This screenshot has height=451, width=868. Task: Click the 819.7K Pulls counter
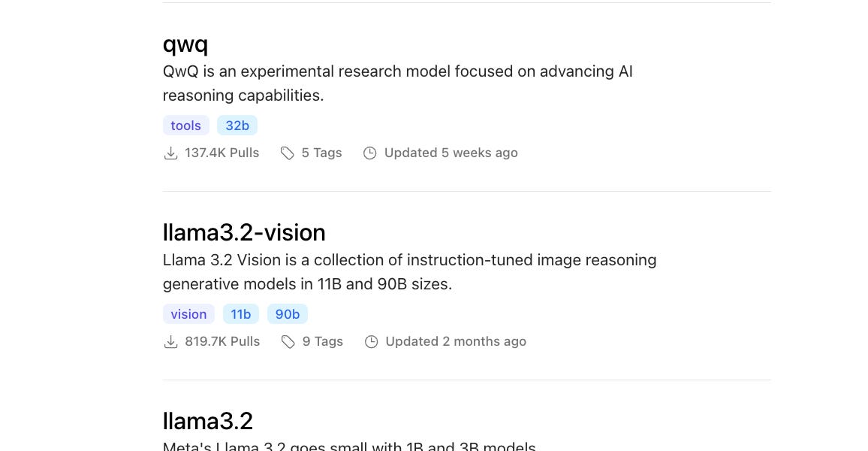222,341
